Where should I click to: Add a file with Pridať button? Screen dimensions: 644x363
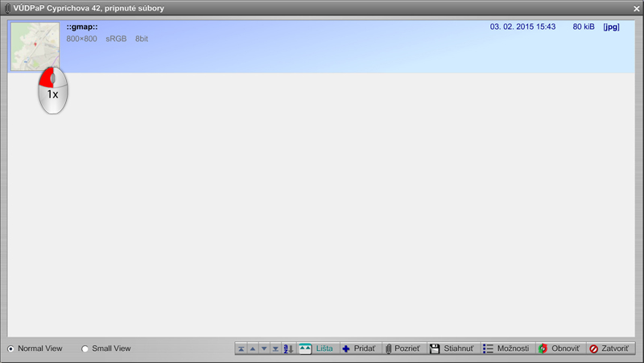tap(358, 349)
